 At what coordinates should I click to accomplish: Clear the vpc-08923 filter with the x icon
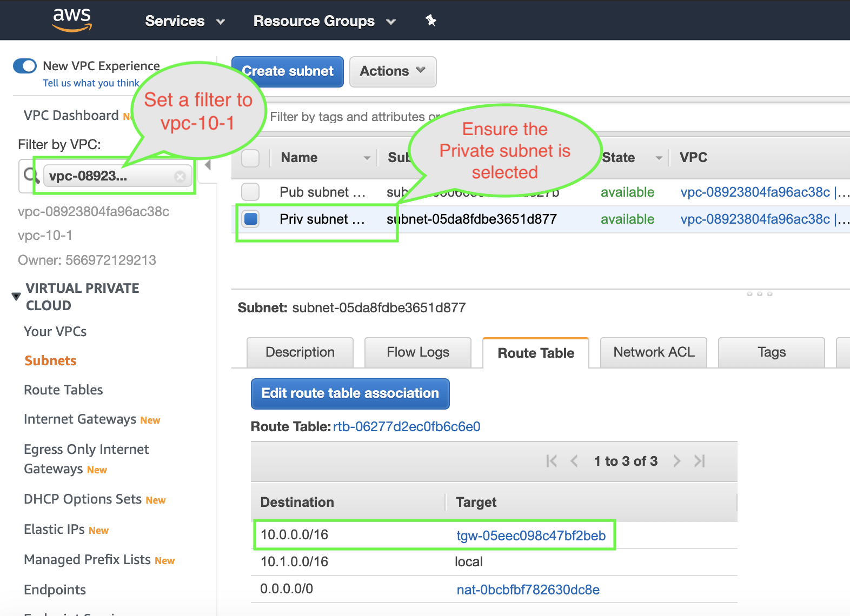click(180, 176)
